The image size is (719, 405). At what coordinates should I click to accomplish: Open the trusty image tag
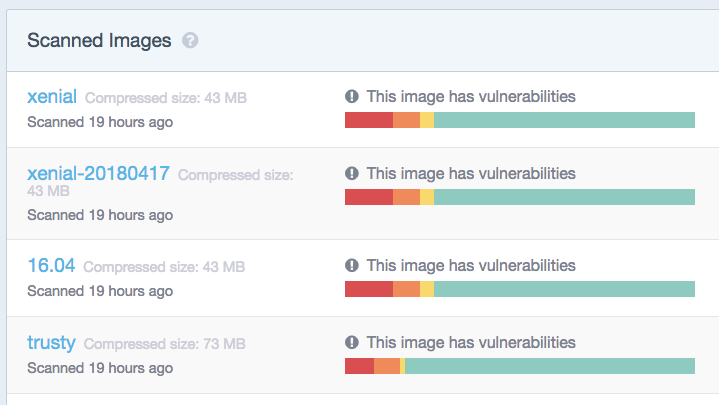click(51, 343)
